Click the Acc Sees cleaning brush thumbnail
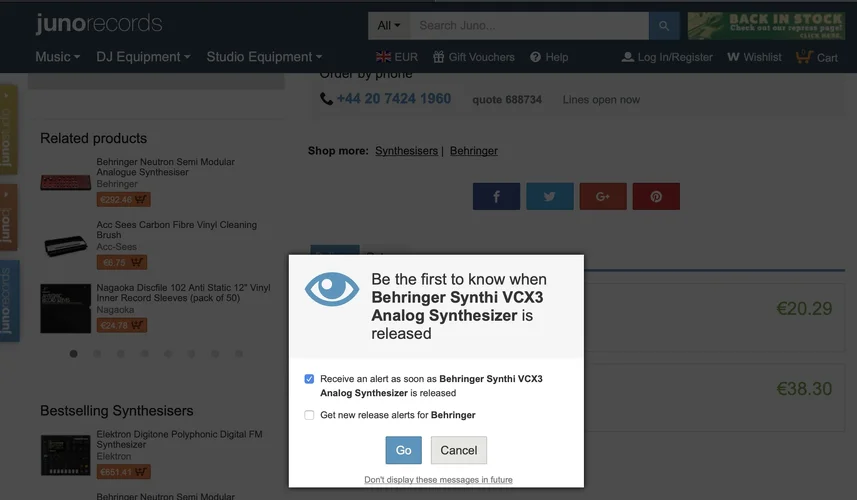Screen dimensions: 857x500 tap(66, 245)
